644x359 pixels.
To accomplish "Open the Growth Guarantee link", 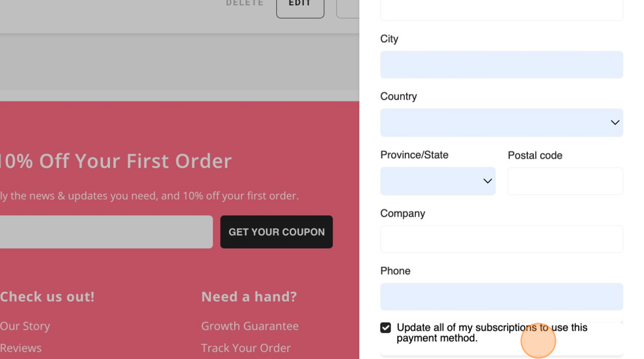I will (250, 326).
